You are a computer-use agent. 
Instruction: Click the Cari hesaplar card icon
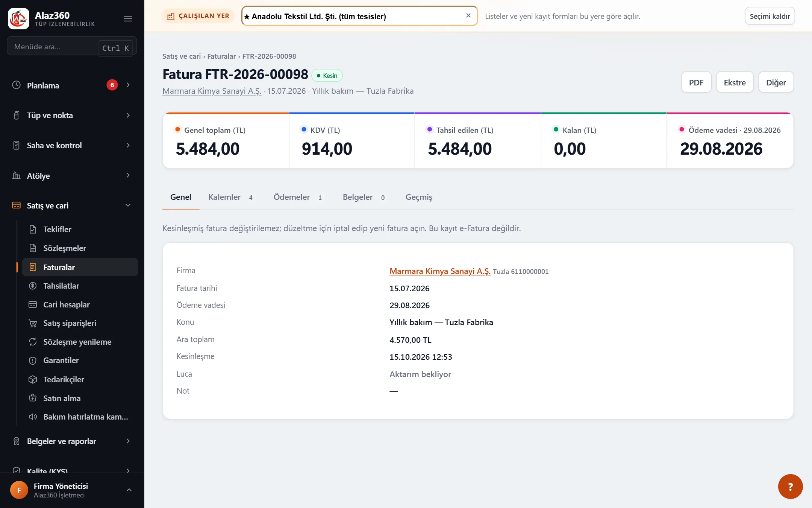click(33, 304)
